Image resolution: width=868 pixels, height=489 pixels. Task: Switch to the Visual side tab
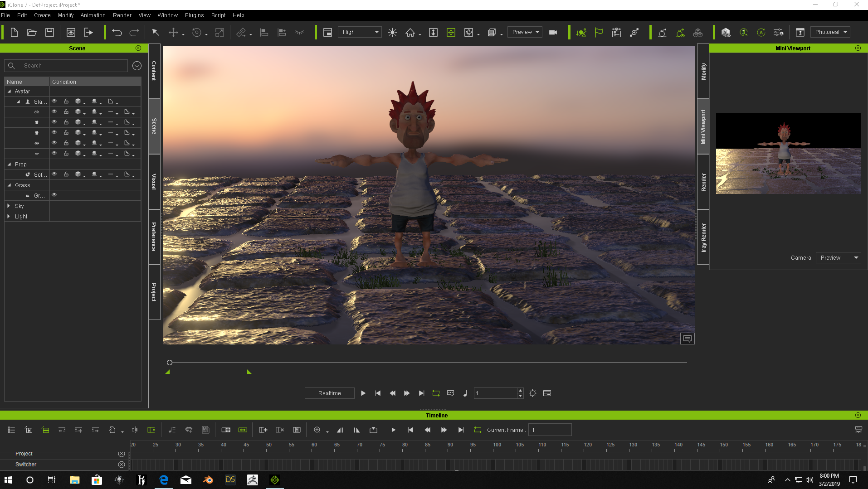(x=154, y=182)
